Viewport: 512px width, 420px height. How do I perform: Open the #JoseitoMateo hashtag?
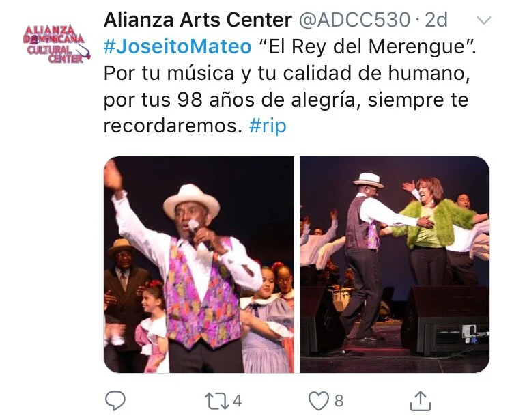(177, 46)
